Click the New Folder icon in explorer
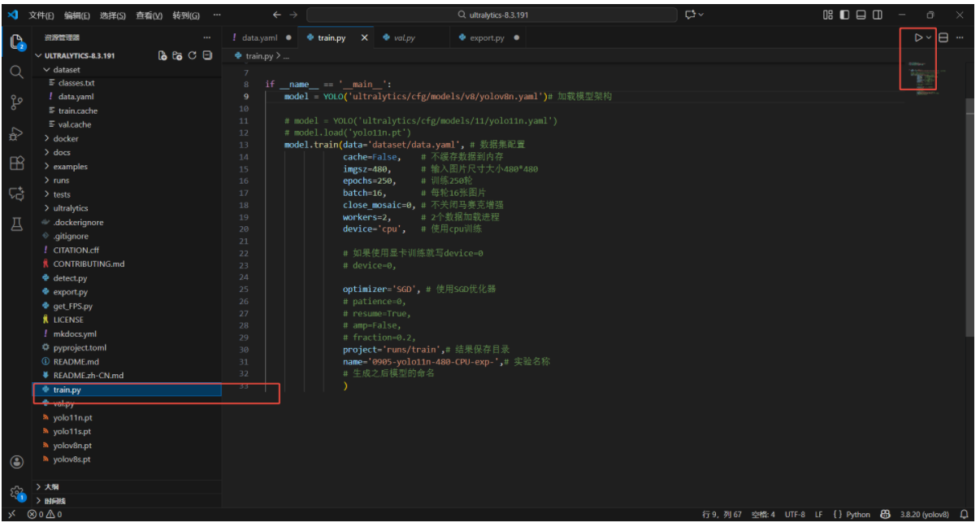This screenshot has width=980, height=527. pyautogui.click(x=178, y=56)
